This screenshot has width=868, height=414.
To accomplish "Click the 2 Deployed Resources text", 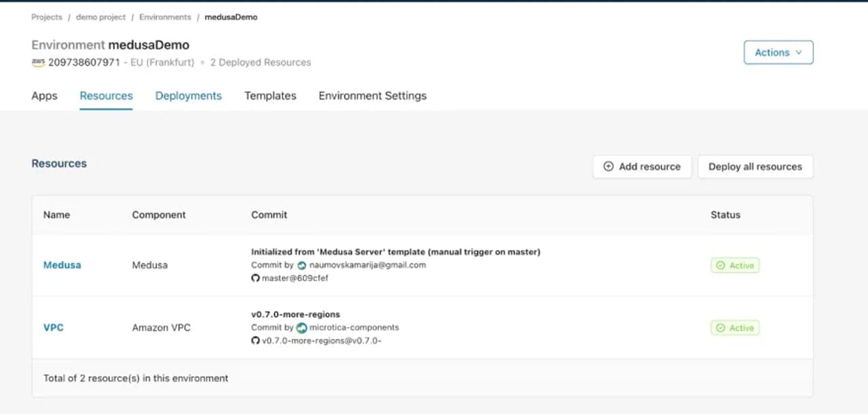I will tap(260, 62).
